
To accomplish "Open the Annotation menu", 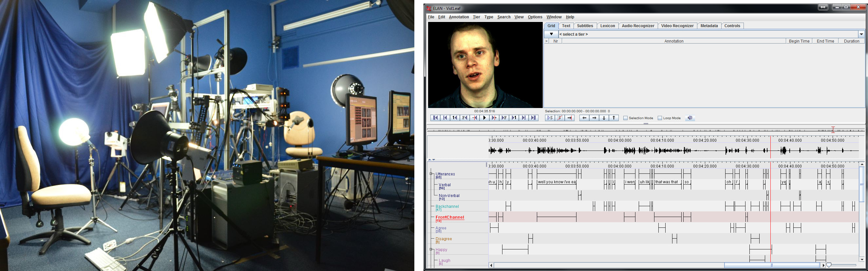I will click(x=459, y=17).
